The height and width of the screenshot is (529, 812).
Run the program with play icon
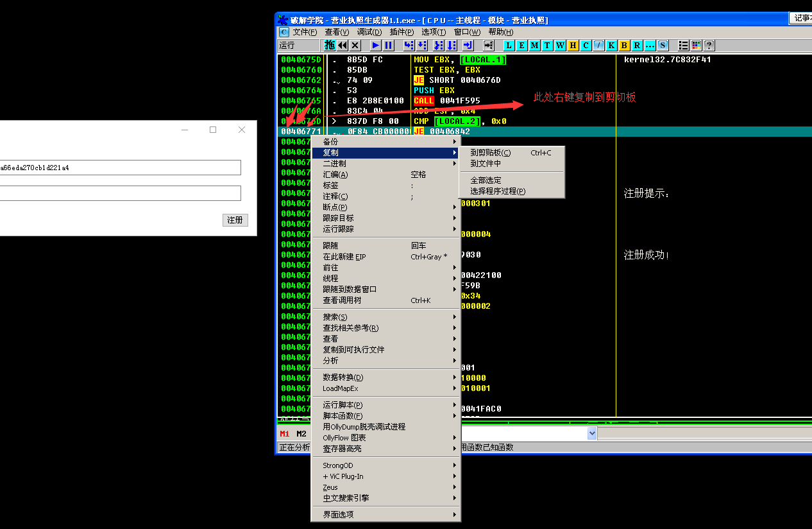coord(376,46)
